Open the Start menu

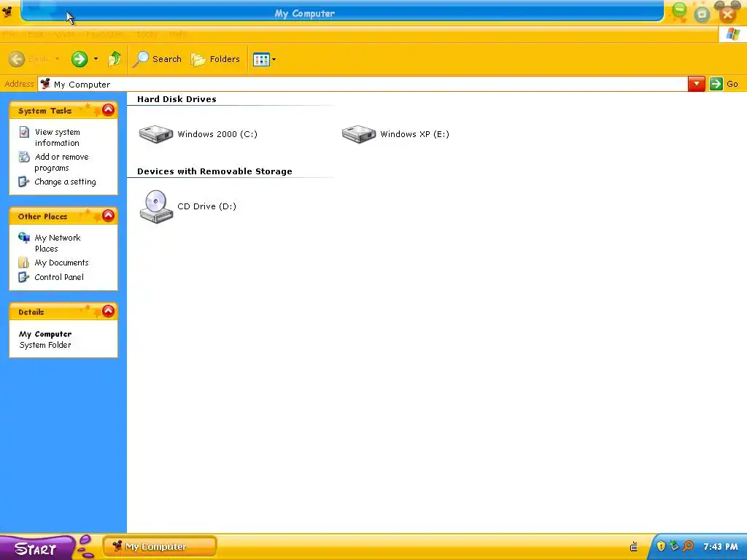36,548
